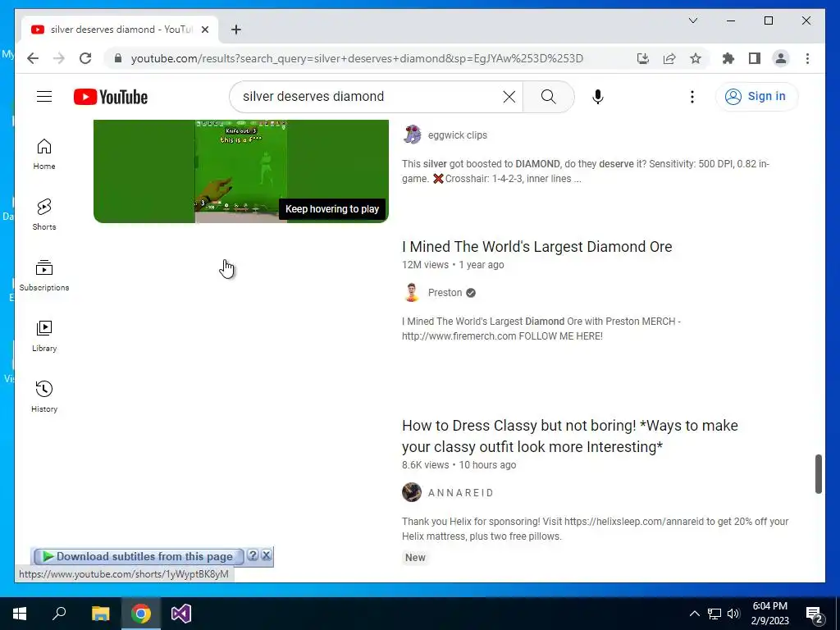Open the taskbar clock showing 6:04 PM
Screen dimensions: 840x630
point(769,614)
